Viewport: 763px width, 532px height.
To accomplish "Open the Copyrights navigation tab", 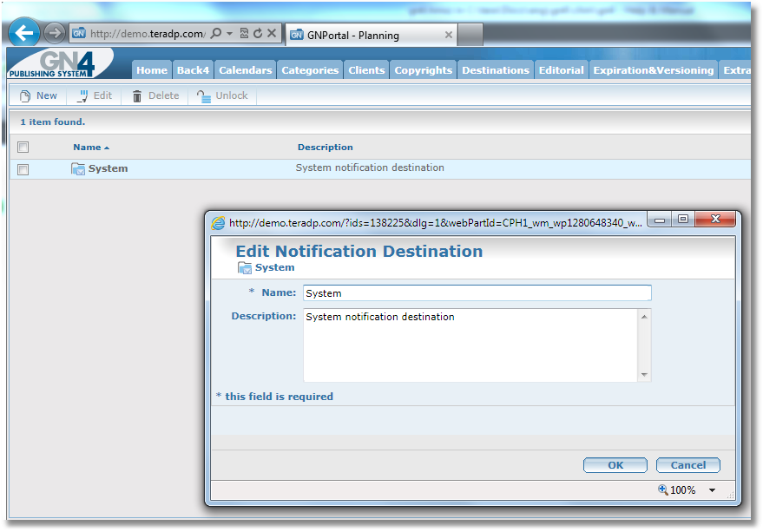I will click(x=424, y=70).
